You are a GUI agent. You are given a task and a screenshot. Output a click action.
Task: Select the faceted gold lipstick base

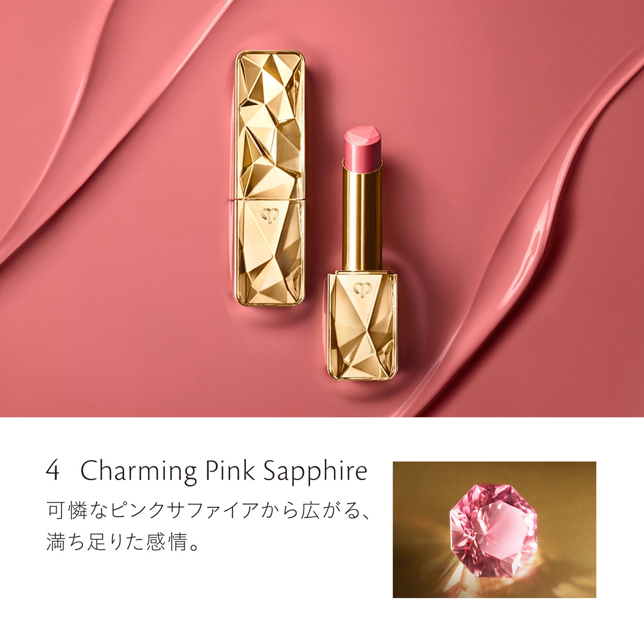(362, 326)
